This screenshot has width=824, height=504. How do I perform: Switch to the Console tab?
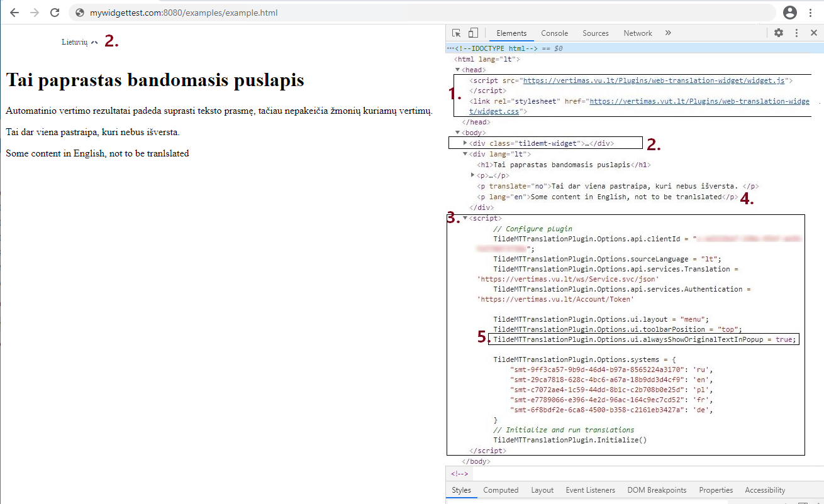pyautogui.click(x=555, y=33)
